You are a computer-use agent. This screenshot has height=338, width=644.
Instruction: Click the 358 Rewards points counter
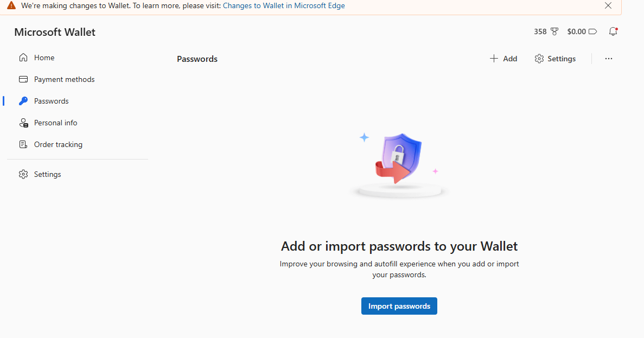pos(540,31)
